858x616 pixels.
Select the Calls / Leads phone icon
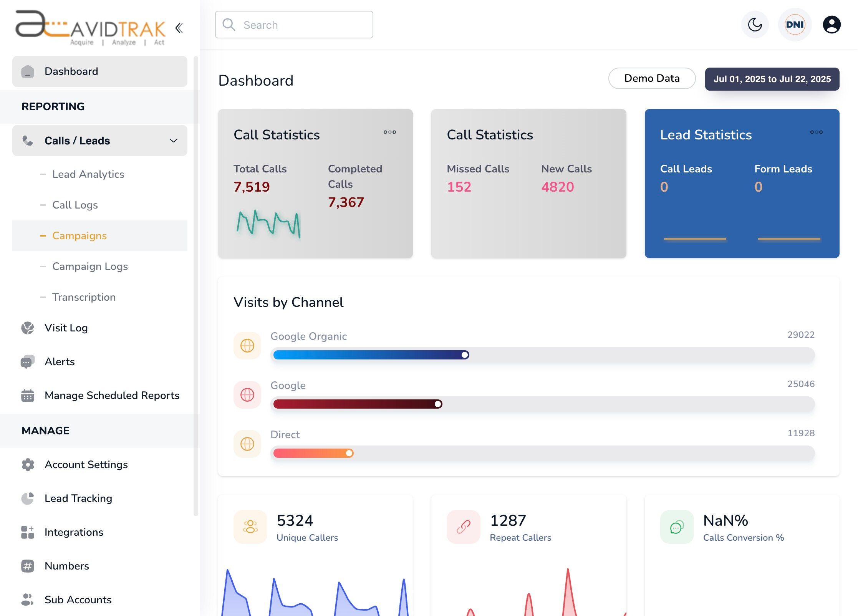(x=27, y=141)
